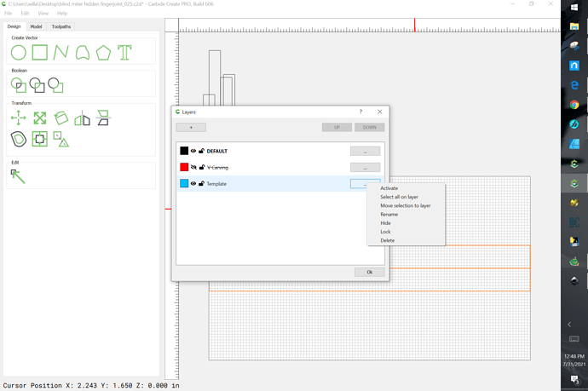The height and width of the screenshot is (391, 588).
Task: Click the DOWN button in Layers
Action: click(x=369, y=128)
